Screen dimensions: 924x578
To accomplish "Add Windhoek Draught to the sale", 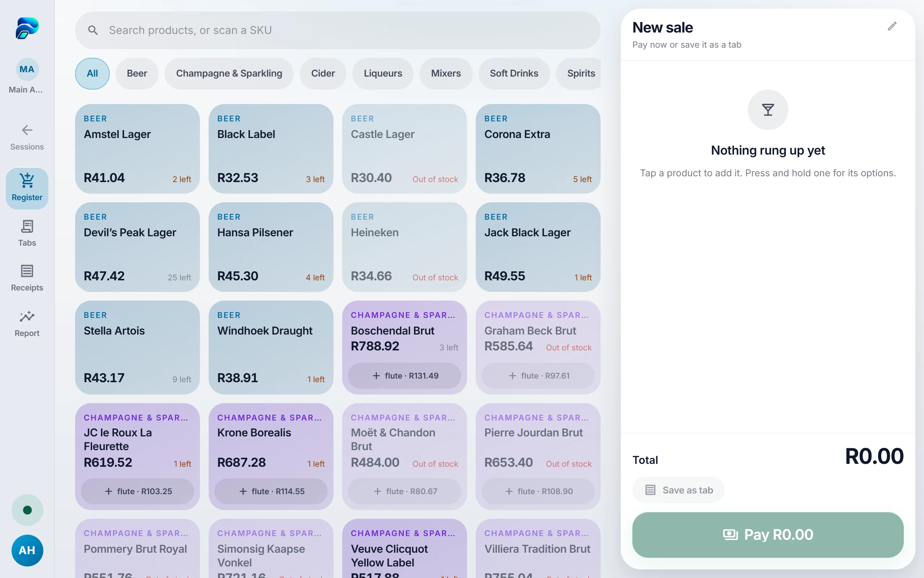I will (271, 348).
